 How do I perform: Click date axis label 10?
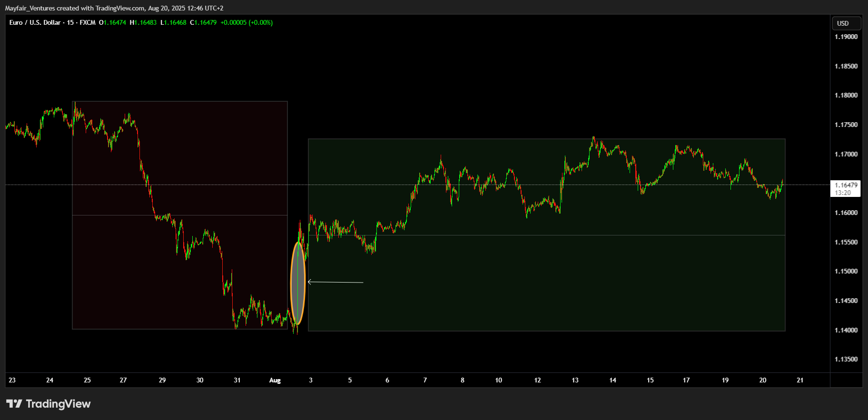499,380
